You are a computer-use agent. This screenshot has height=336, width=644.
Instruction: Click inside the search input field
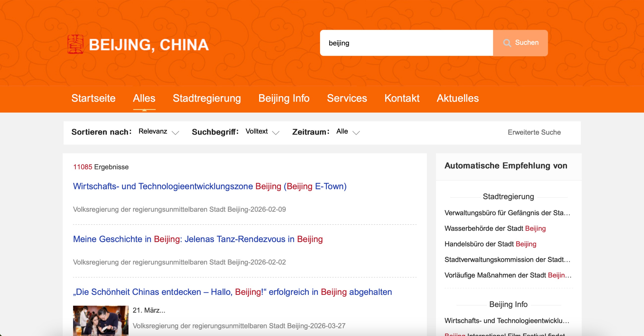pyautogui.click(x=405, y=43)
